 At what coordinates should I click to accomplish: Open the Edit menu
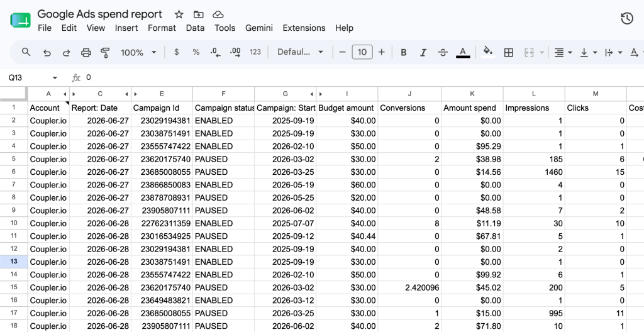pyautogui.click(x=69, y=28)
